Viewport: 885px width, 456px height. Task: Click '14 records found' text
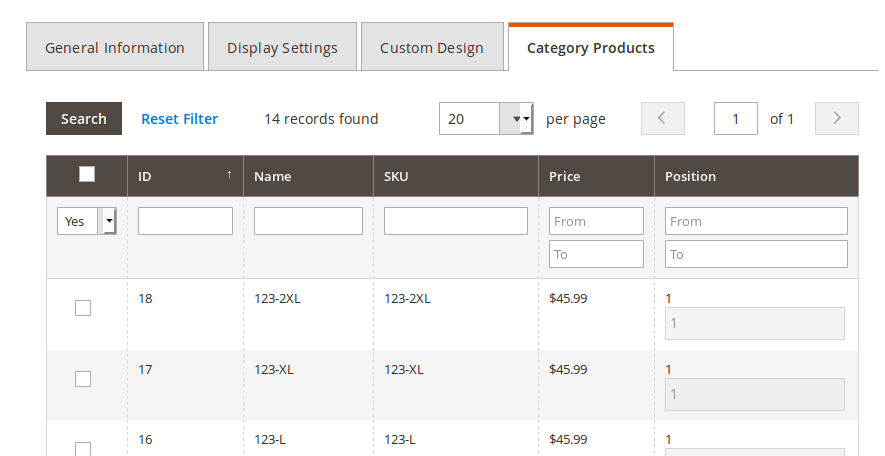coord(321,119)
